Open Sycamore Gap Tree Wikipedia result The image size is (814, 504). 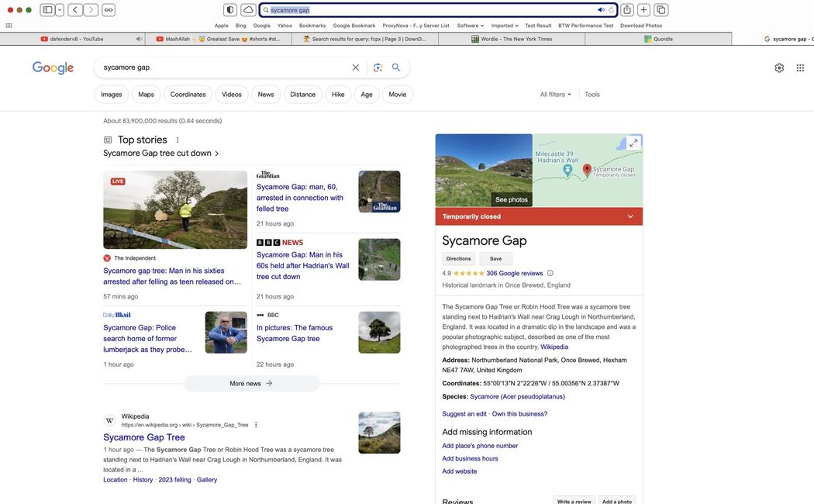coord(143,437)
